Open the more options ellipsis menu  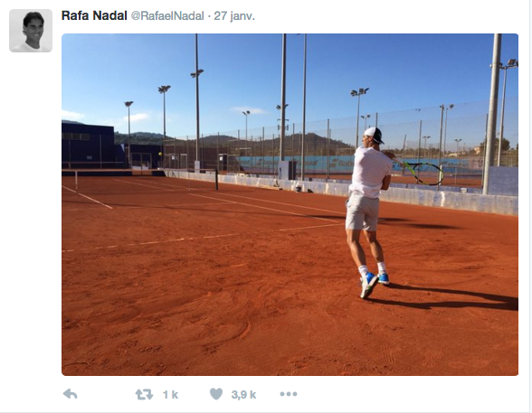(x=289, y=394)
